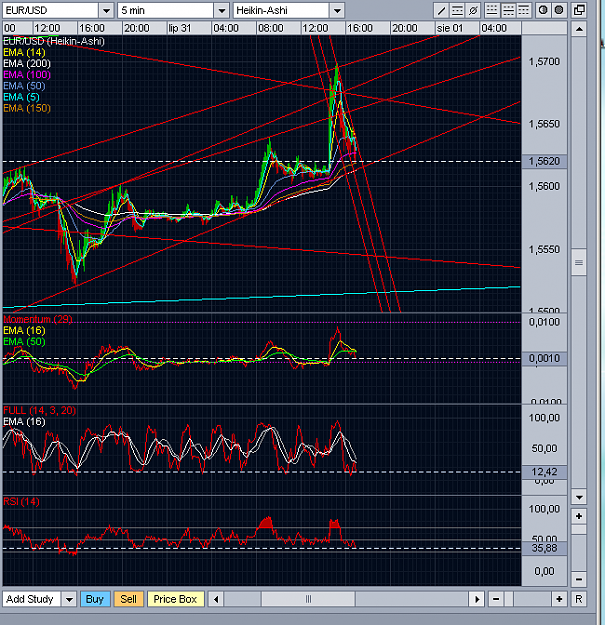
Task: Click the 1,5550 price axis label
Action: tap(544, 250)
